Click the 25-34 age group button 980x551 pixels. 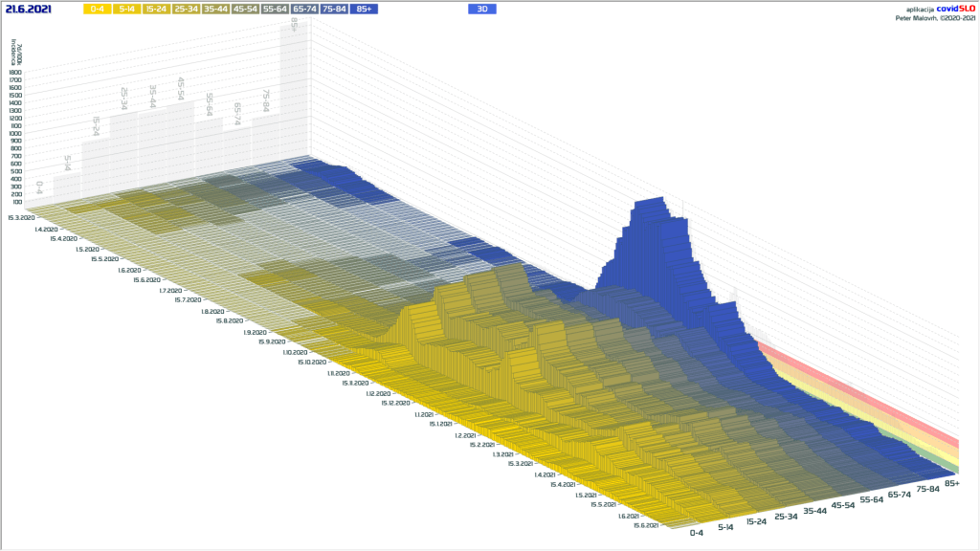point(186,9)
